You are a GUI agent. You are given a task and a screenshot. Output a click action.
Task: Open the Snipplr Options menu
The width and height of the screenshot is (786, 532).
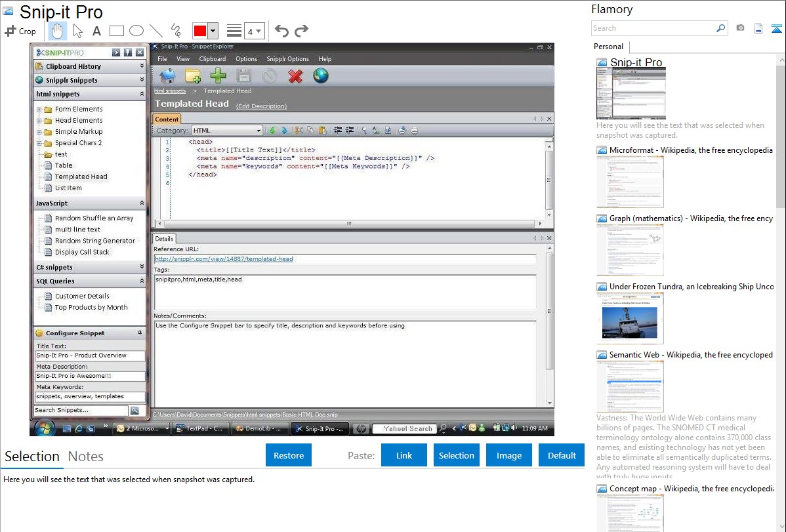(288, 58)
